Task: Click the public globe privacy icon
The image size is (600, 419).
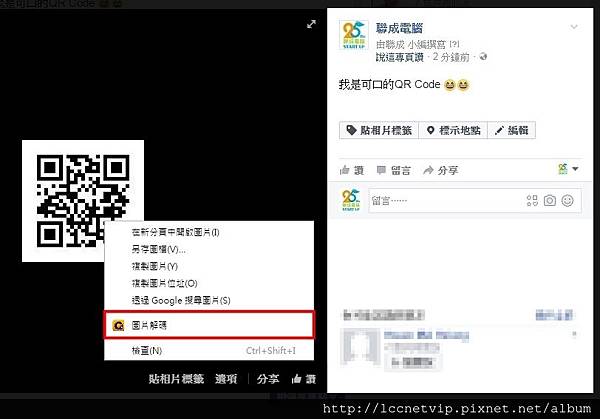Action: pyautogui.click(x=483, y=57)
